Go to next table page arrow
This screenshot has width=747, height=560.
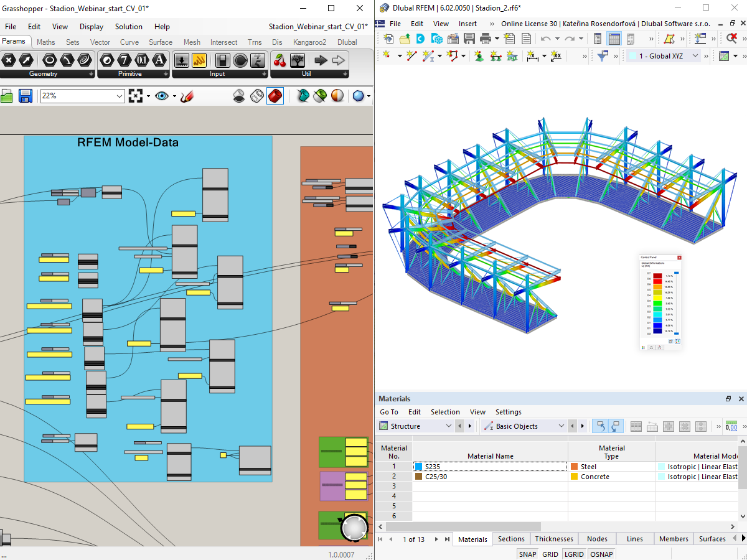436,539
